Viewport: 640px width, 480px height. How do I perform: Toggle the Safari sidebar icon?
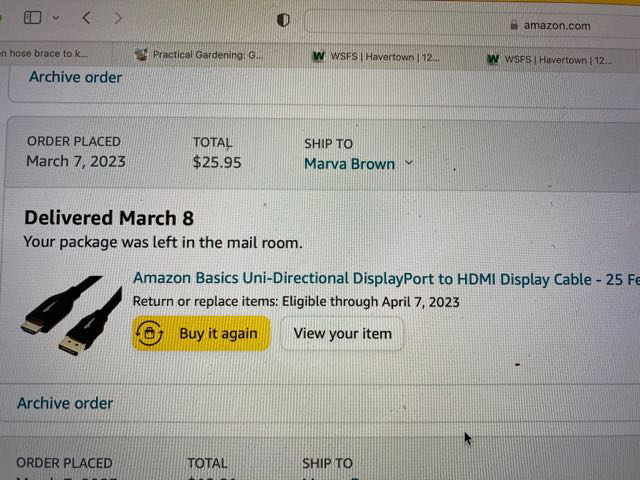pos(33,18)
